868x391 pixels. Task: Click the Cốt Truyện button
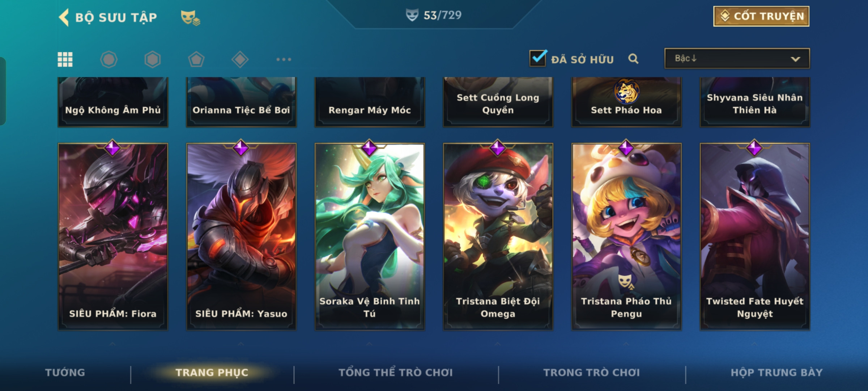[761, 16]
